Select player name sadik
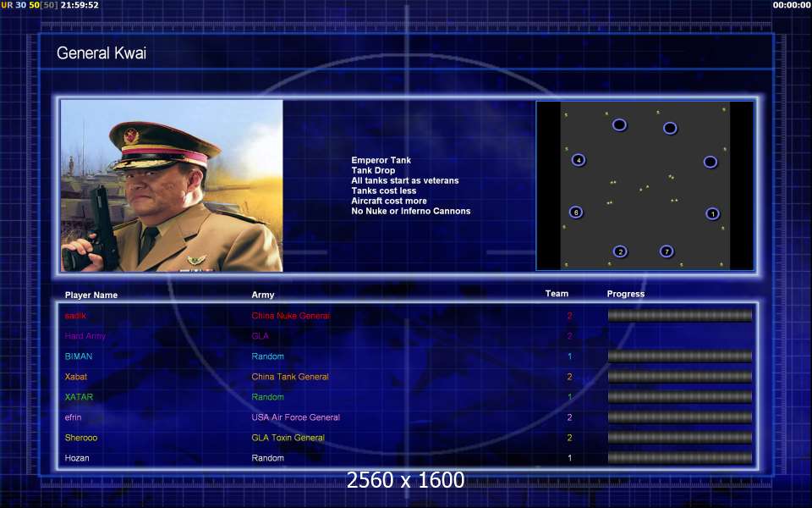Image resolution: width=812 pixels, height=508 pixels. [75, 316]
